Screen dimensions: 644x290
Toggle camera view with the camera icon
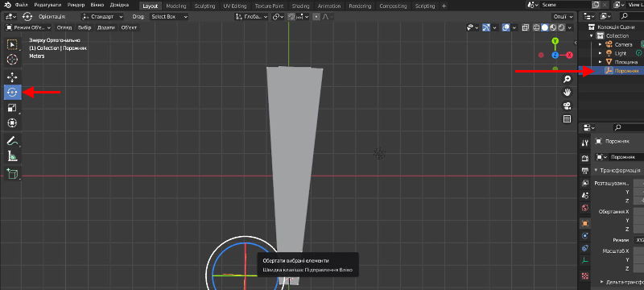[x=567, y=106]
